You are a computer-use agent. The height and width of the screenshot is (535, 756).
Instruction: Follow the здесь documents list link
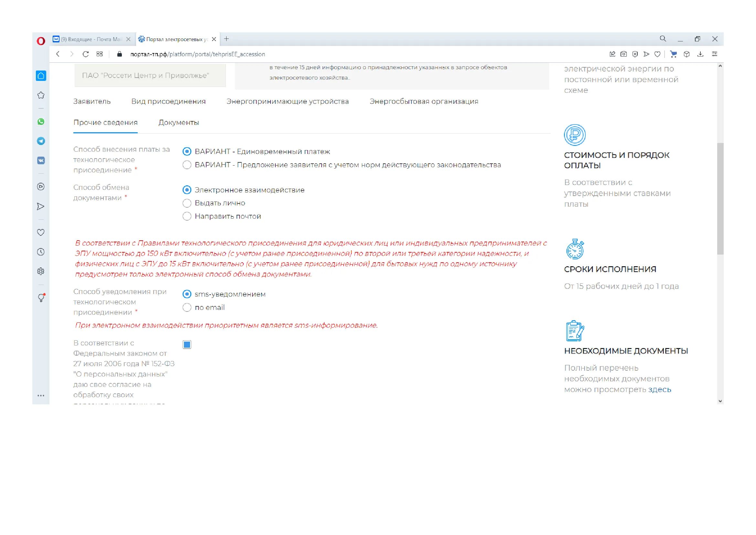coord(660,390)
